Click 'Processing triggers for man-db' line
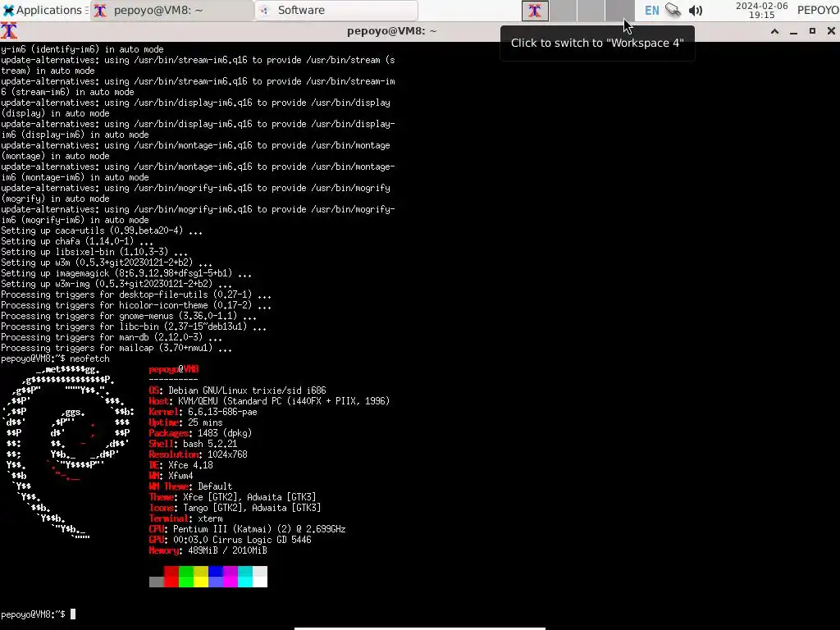Screen dimensions: 840x630 pos(112,337)
